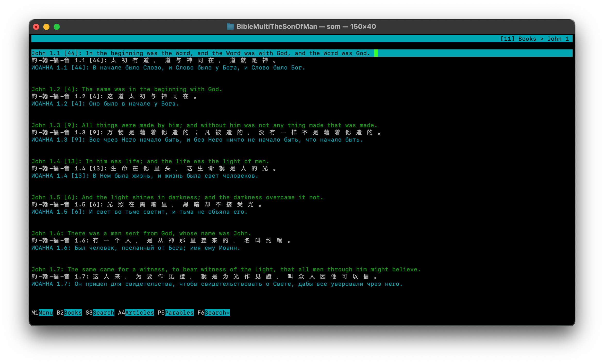The height and width of the screenshot is (364, 604).
Task: Open the M1 Menu shortcut
Action: tap(46, 312)
